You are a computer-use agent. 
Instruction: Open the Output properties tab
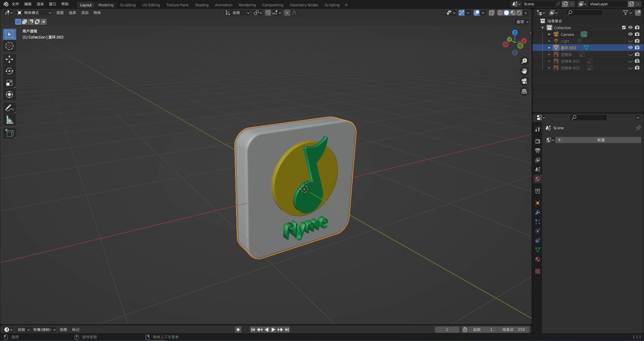point(538,151)
